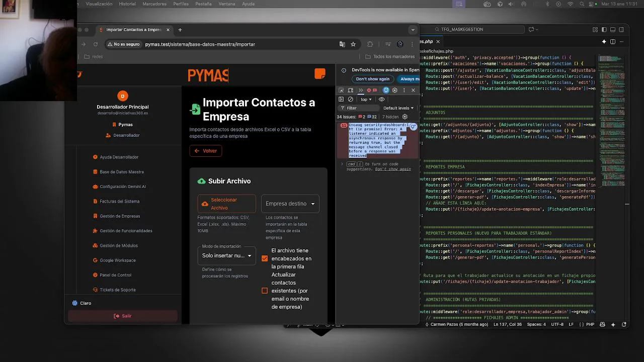
Task: Open Facturas del Sistema sidebar entry
Action: 116,201
